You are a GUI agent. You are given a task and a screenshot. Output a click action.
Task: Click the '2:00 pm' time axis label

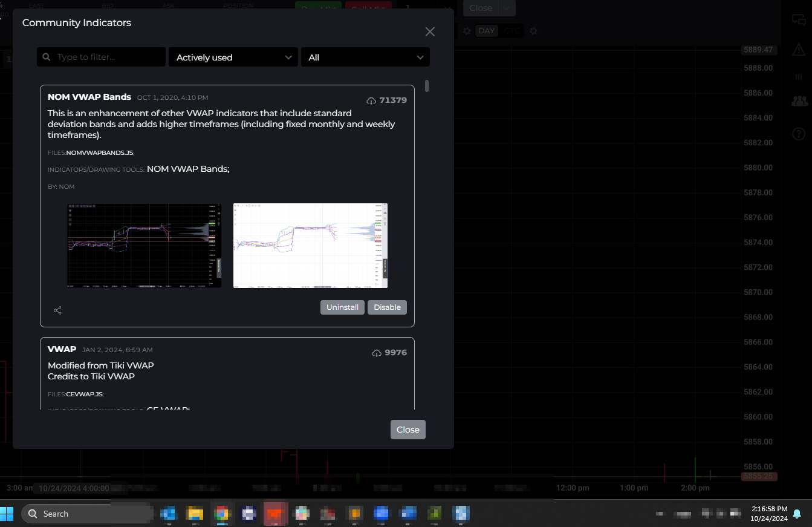coord(695,488)
